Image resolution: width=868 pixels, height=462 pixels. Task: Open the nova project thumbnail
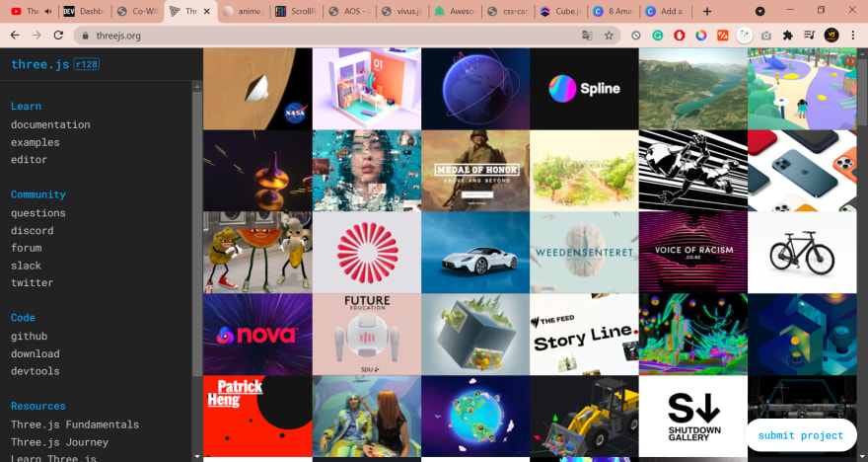point(257,335)
